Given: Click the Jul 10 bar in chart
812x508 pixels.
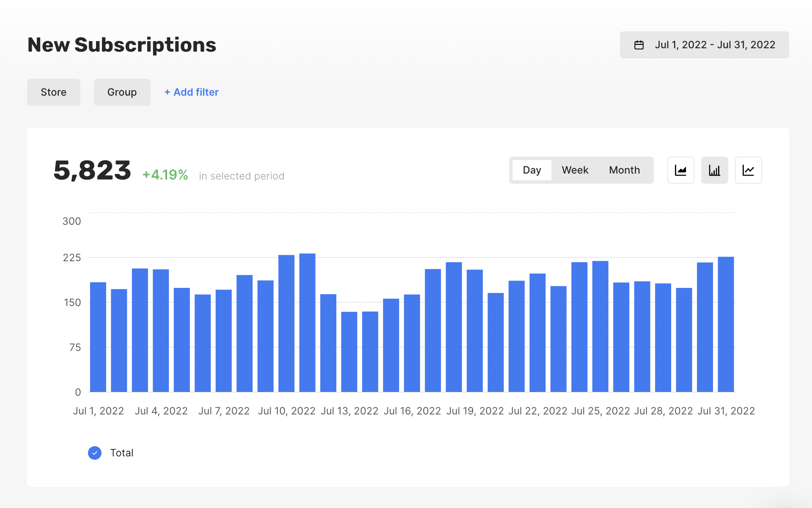Looking at the screenshot, I should click(x=286, y=323).
